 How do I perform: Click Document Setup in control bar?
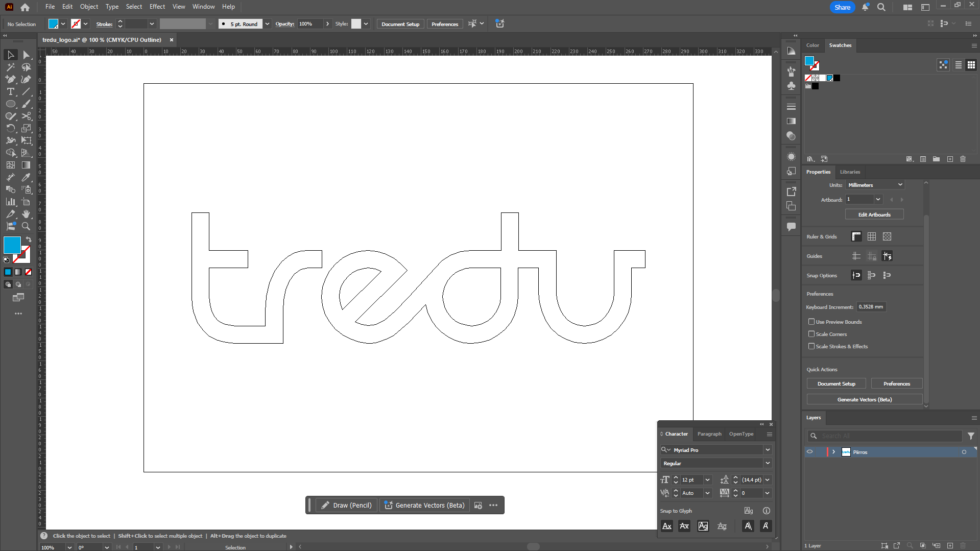(x=400, y=24)
